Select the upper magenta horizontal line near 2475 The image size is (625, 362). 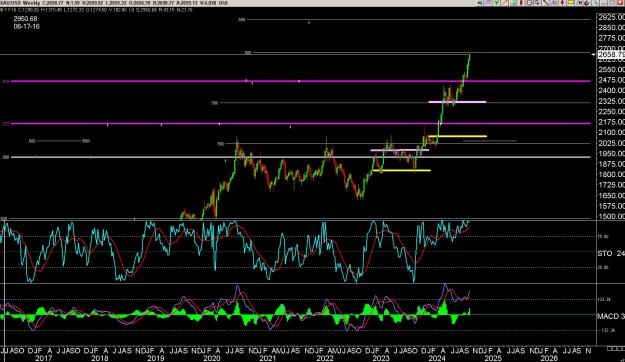click(x=301, y=81)
